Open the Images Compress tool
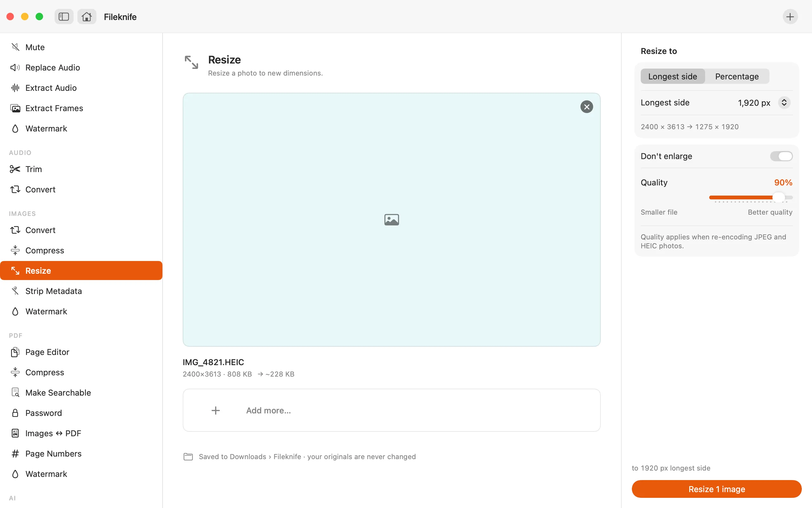Image resolution: width=812 pixels, height=508 pixels. [81, 250]
